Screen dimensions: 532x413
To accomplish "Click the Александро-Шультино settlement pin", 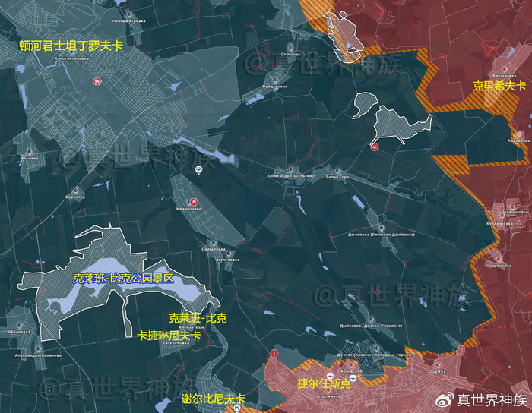I will tap(290, 170).
